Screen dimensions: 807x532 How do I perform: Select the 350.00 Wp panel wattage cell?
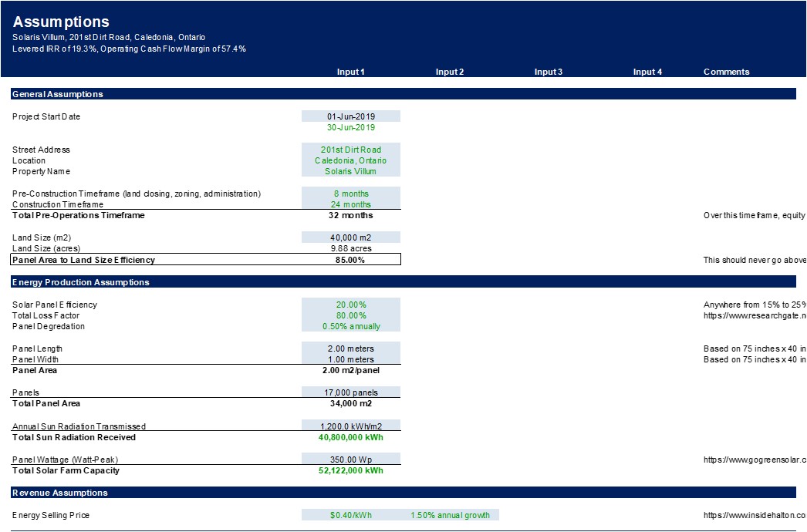coord(351,459)
